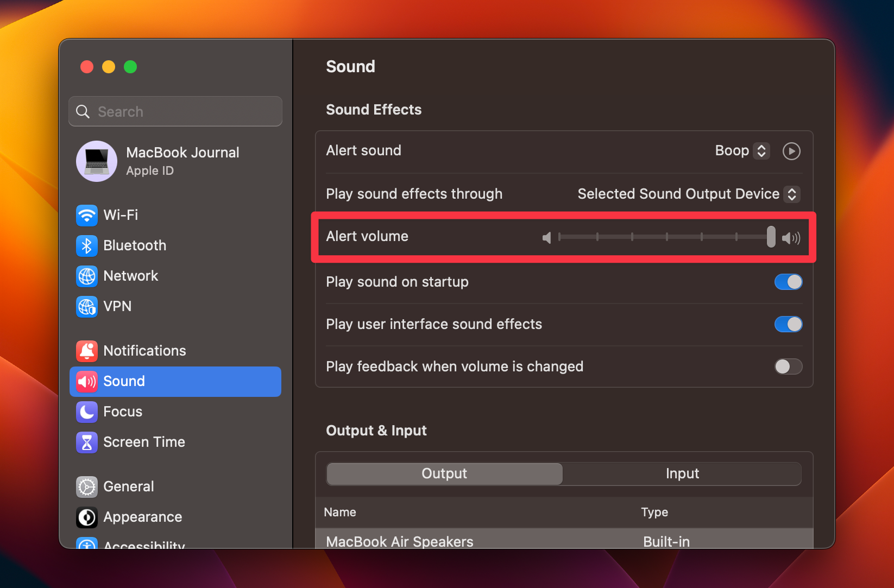The width and height of the screenshot is (894, 588).
Task: Select the Focus moon icon
Action: point(86,412)
